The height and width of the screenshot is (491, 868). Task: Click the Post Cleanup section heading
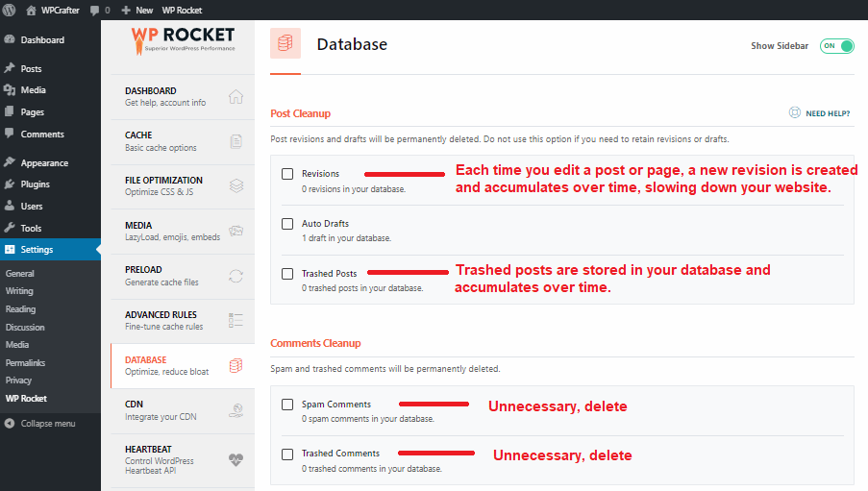pyautogui.click(x=300, y=113)
